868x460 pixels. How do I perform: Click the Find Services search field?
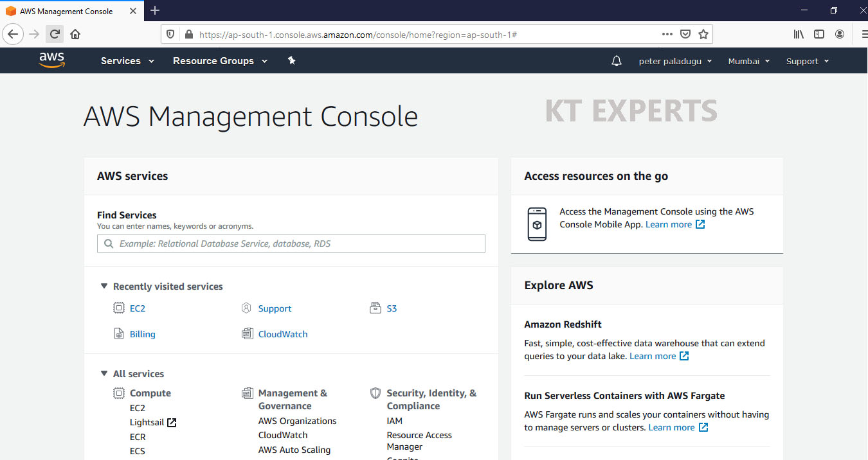pos(291,243)
